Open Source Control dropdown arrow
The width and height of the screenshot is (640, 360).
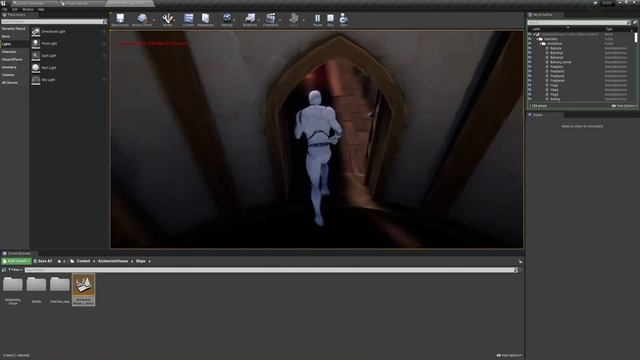[154, 20]
